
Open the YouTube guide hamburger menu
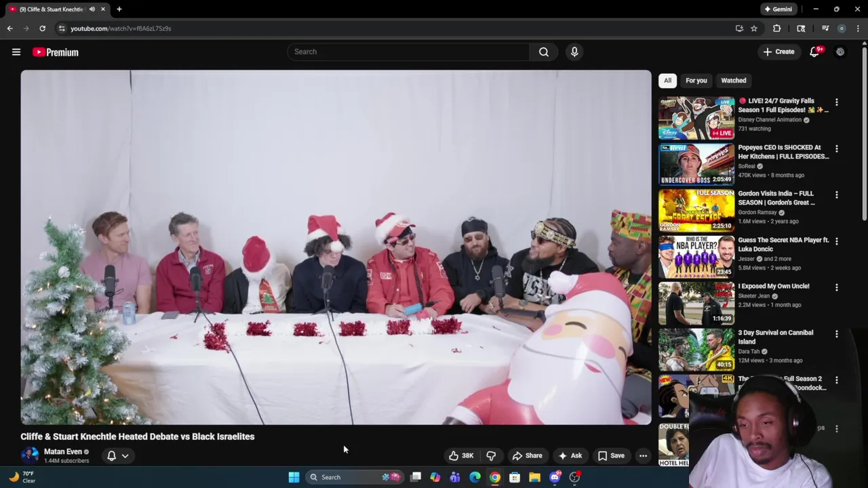pyautogui.click(x=16, y=52)
